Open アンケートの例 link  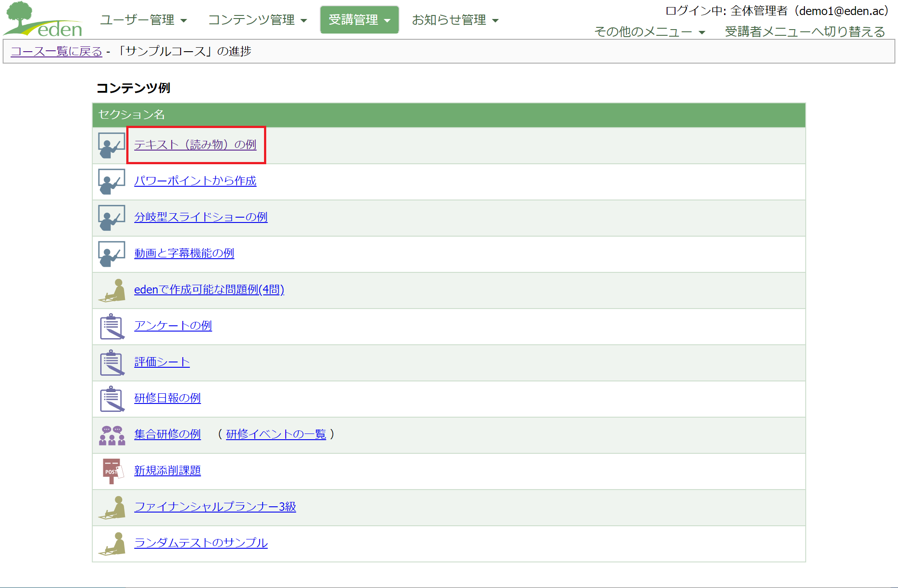(173, 326)
